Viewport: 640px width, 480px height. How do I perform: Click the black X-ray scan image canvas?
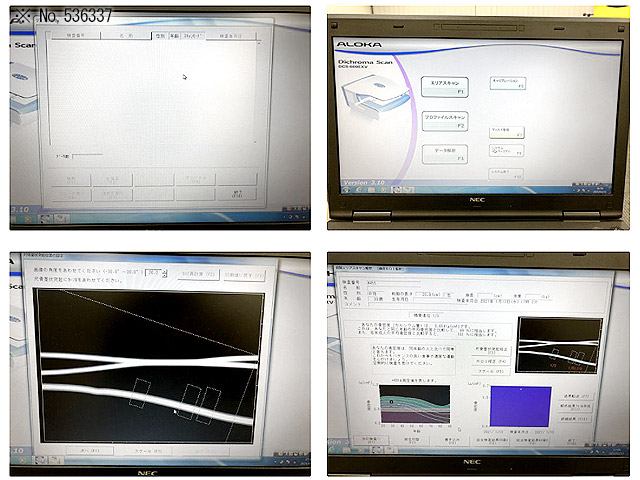(150, 365)
